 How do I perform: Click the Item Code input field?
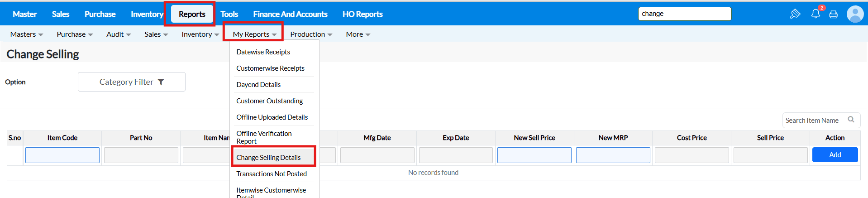(62, 155)
